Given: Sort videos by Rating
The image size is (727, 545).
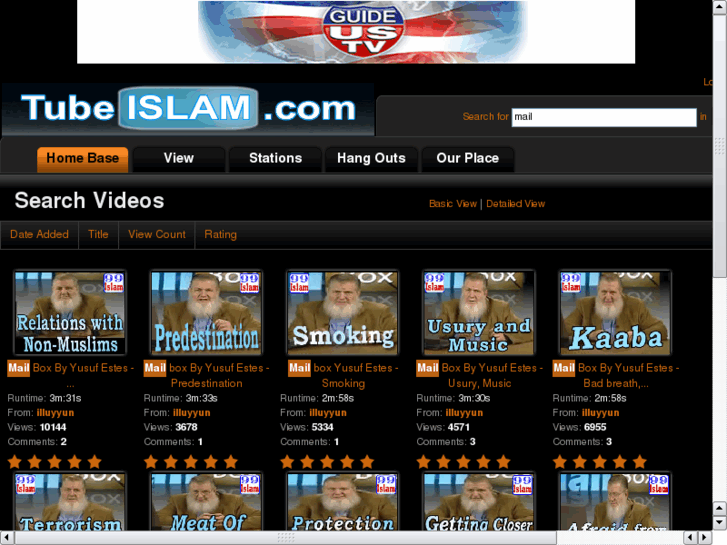Looking at the screenshot, I should (221, 235).
